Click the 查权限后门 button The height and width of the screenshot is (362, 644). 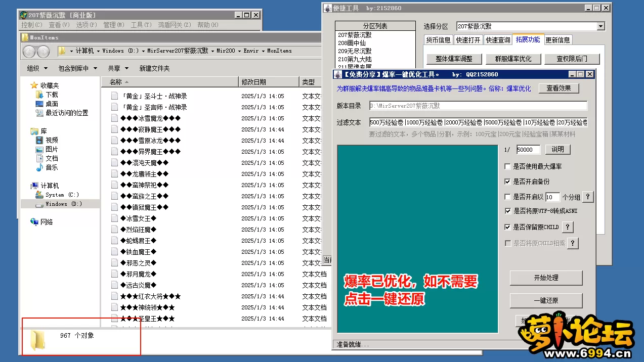[x=572, y=59]
